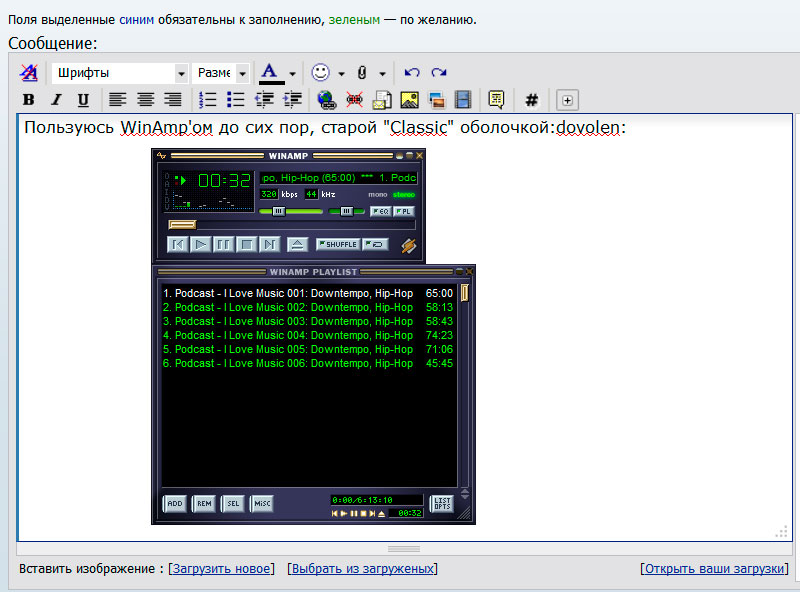The image size is (800, 592).
Task: Open the smiley face emoticon picker
Action: point(320,72)
